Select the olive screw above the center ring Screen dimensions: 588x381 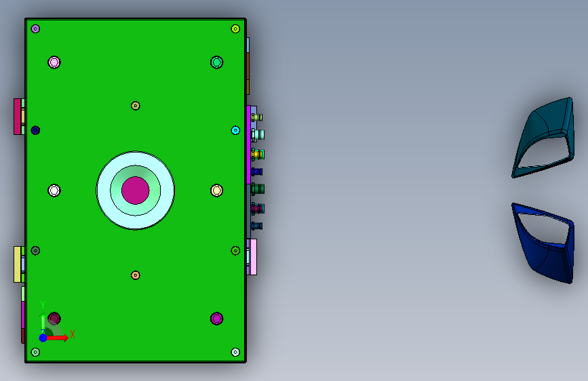[x=136, y=106]
